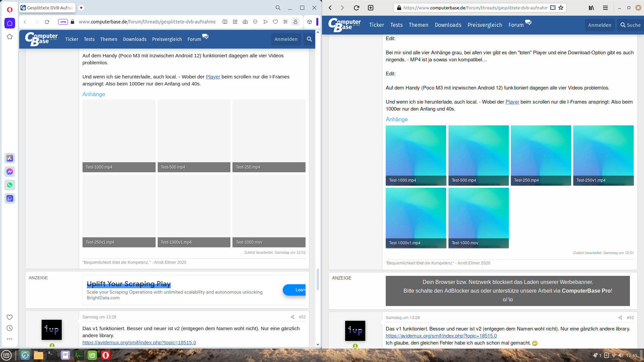
Task: Open Opera easy setup menu
Action: 285,22
